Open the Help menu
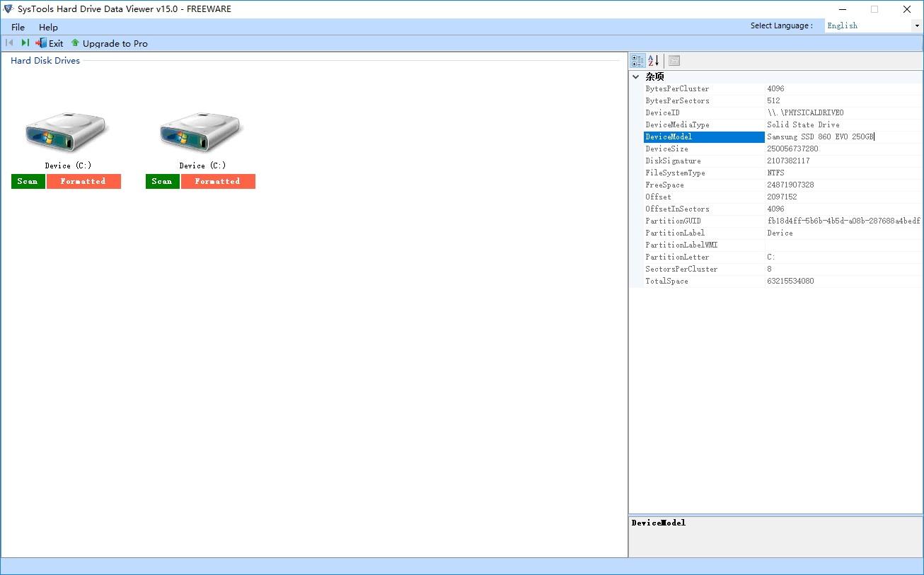 click(48, 27)
